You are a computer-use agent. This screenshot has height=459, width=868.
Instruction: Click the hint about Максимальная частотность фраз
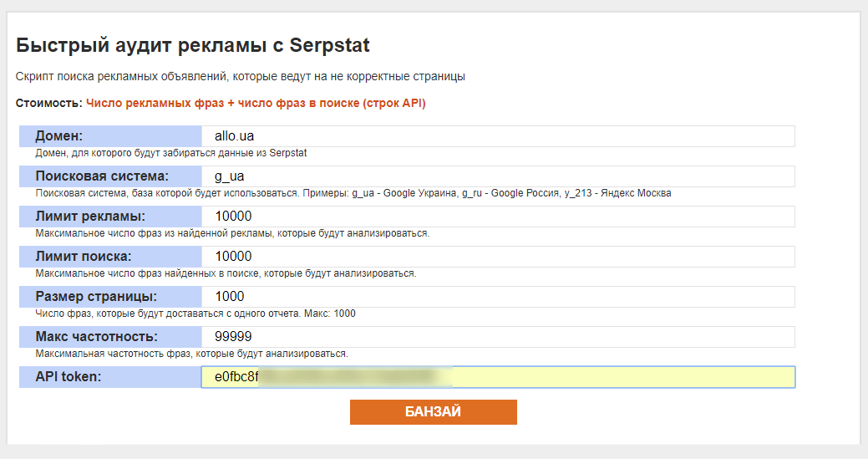pos(191,354)
